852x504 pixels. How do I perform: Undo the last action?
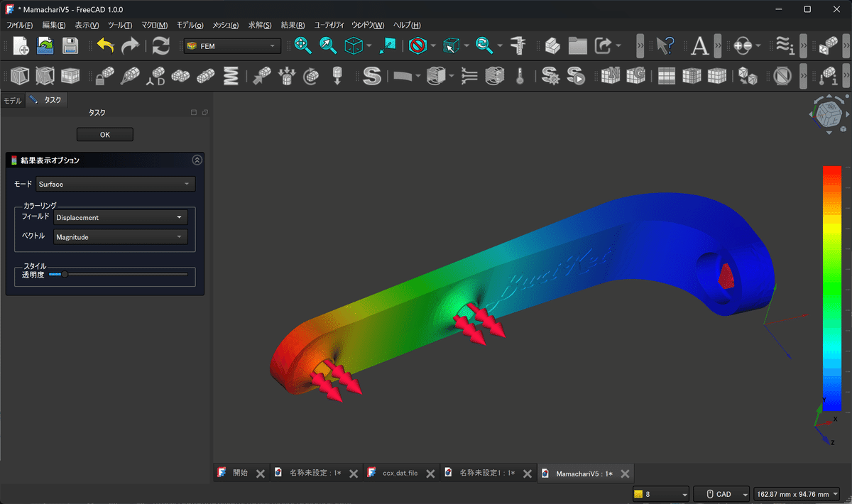click(x=105, y=46)
